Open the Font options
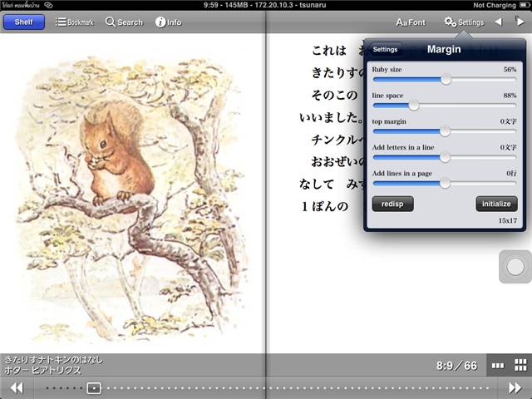The width and height of the screenshot is (532, 399). (x=411, y=22)
